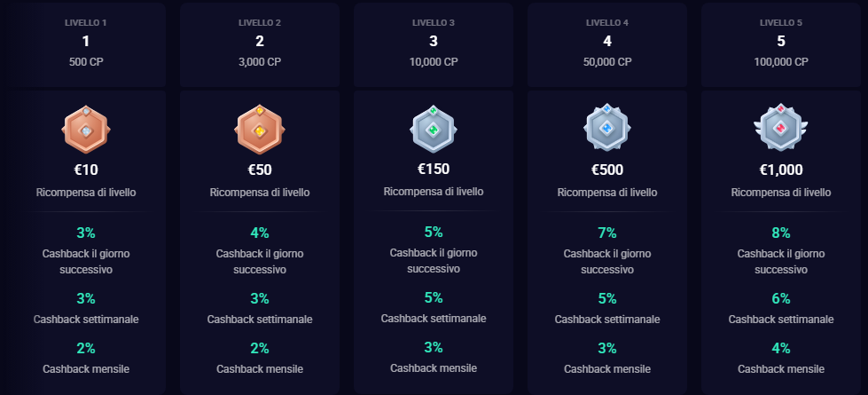Select the Livello 4 header card

point(607,42)
